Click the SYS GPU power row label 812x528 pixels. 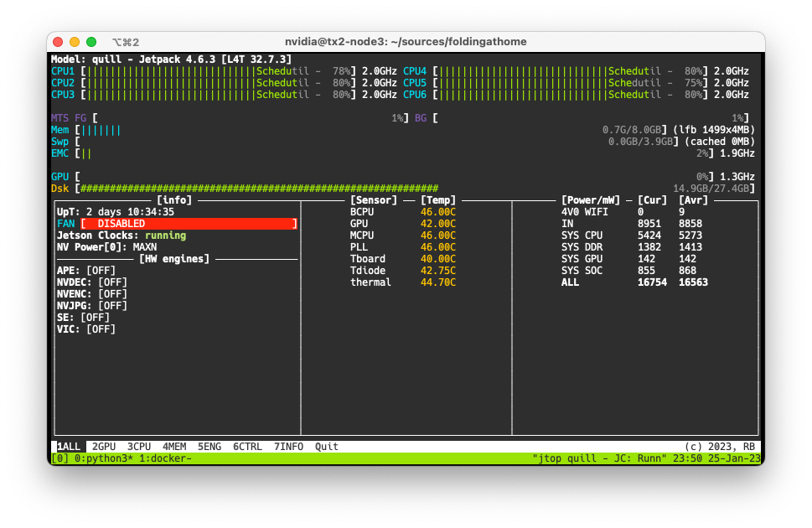point(582,259)
